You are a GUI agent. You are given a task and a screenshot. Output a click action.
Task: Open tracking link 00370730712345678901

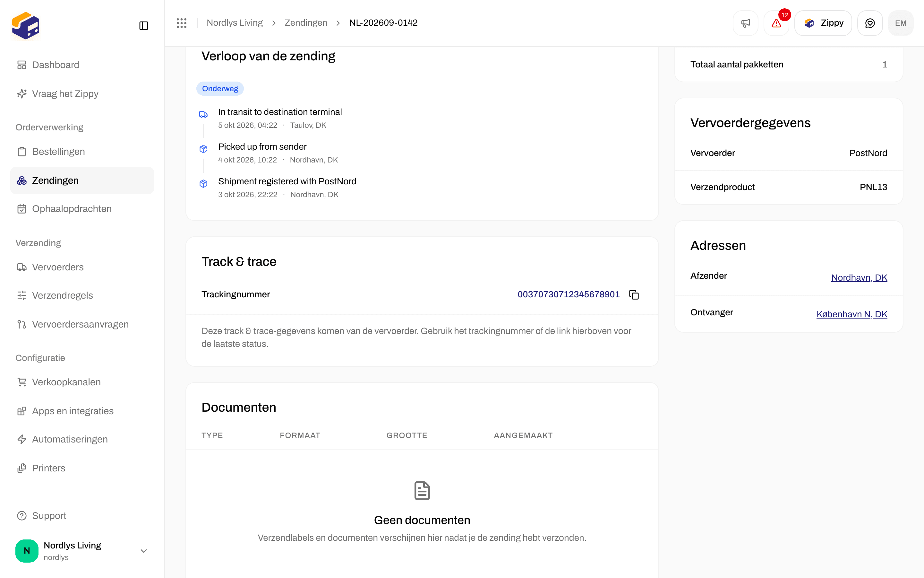[569, 294]
